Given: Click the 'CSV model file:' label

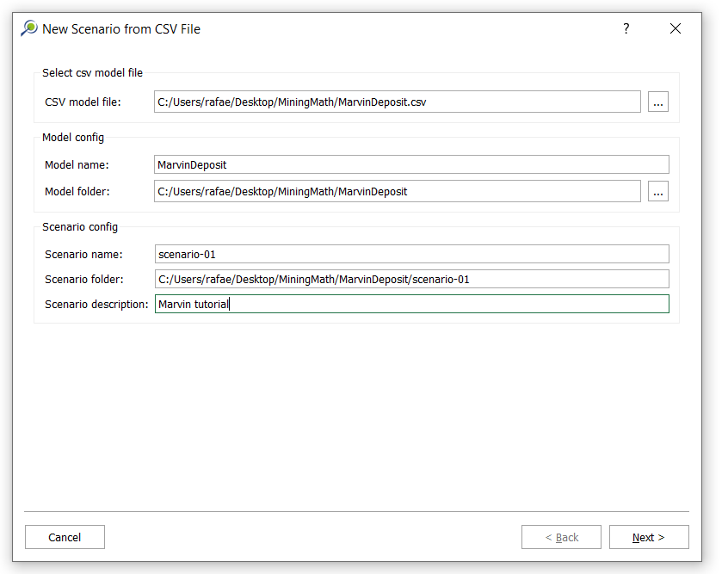Looking at the screenshot, I should coord(83,102).
